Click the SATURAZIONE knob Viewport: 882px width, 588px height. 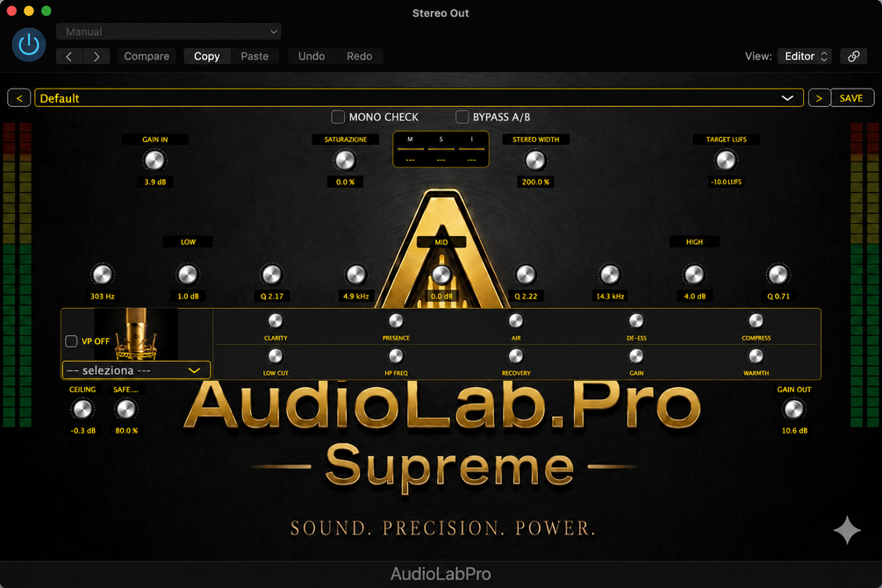click(345, 161)
